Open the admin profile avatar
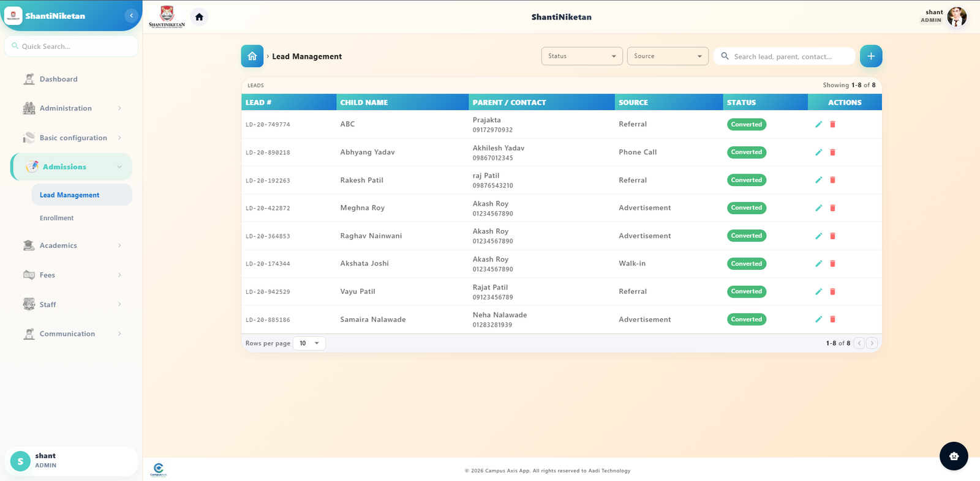The width and height of the screenshot is (980, 481). pyautogui.click(x=957, y=17)
